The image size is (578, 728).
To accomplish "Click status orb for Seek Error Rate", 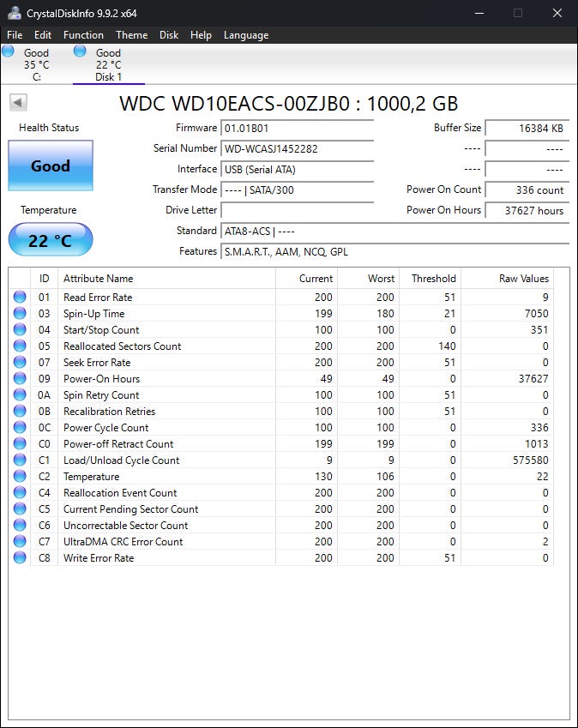I will pos(20,362).
